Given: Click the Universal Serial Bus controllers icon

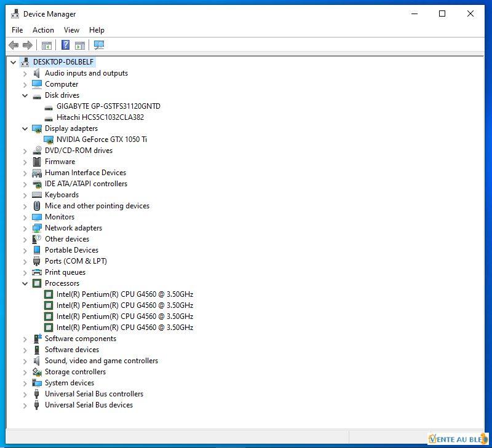Looking at the screenshot, I should 37,394.
